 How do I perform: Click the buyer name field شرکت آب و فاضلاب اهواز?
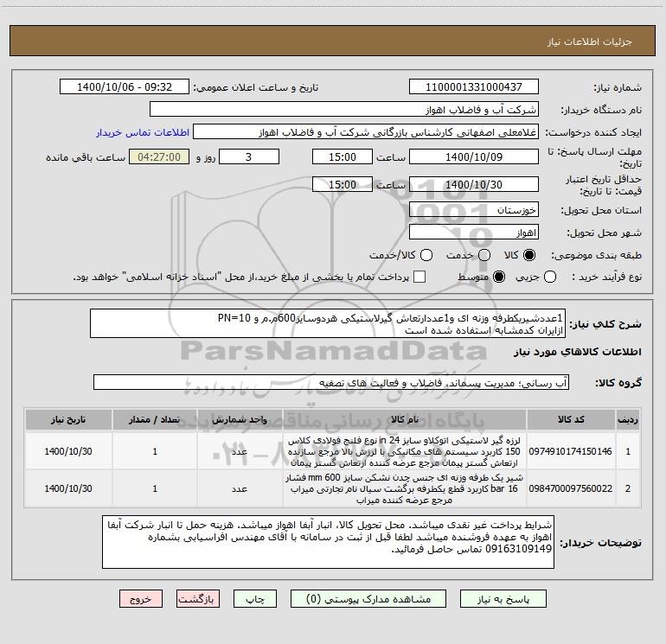[344, 110]
